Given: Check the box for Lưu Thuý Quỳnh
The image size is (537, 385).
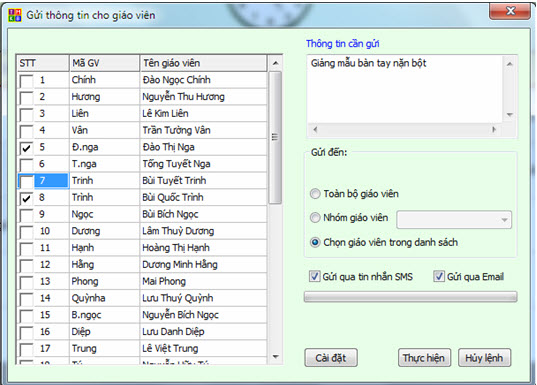Looking at the screenshot, I should 26,299.
